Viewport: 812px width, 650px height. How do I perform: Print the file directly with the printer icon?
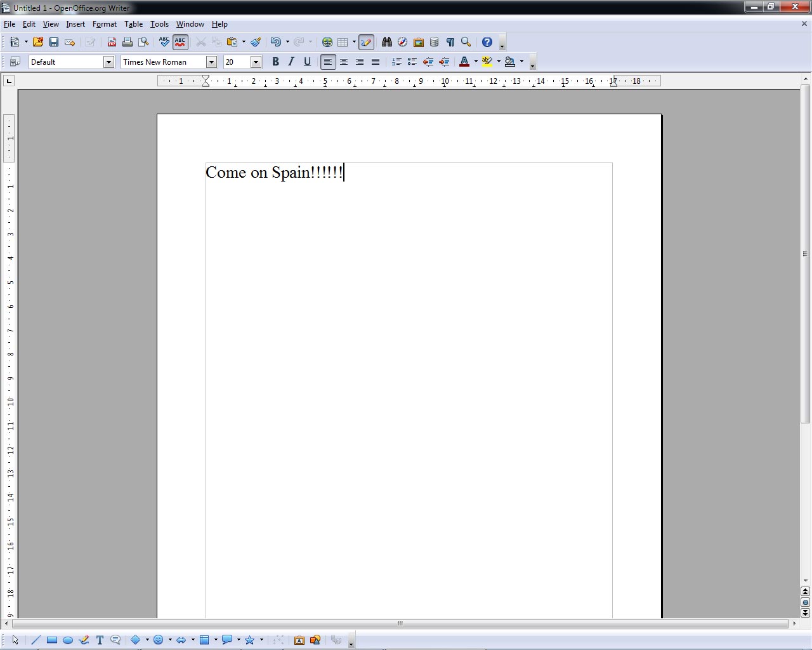[x=128, y=42]
